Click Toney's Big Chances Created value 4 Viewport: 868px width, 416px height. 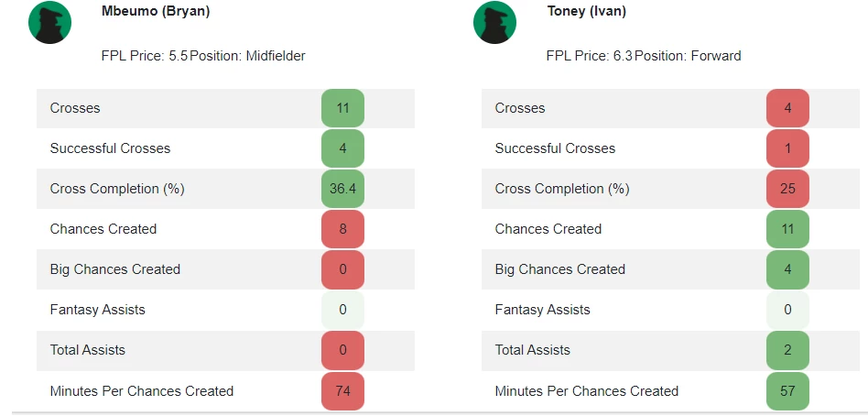(787, 269)
